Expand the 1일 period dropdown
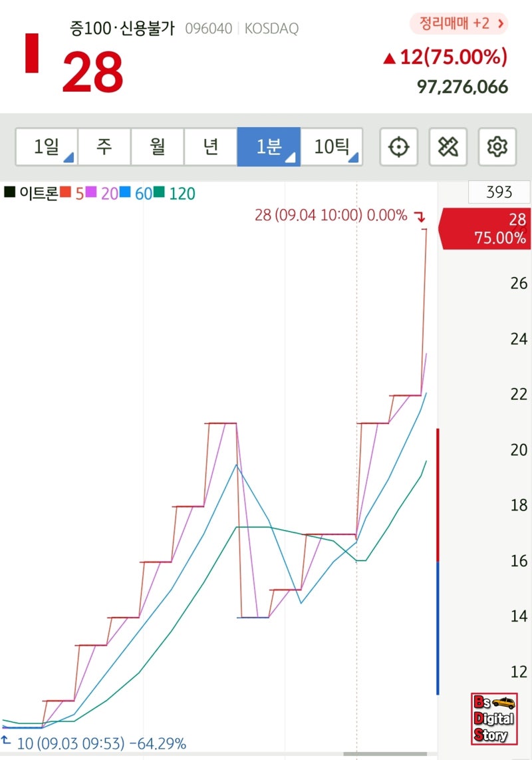This screenshot has width=532, height=760. [x=47, y=147]
